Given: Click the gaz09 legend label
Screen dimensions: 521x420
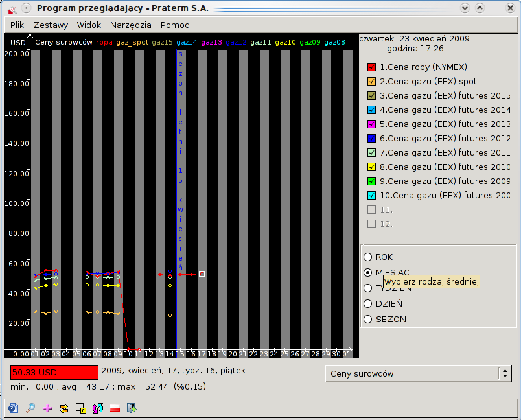Looking at the screenshot, I should [310, 43].
